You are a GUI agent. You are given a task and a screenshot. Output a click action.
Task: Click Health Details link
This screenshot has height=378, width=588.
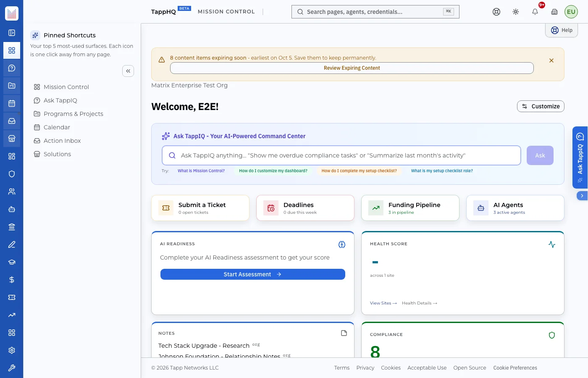(420, 303)
